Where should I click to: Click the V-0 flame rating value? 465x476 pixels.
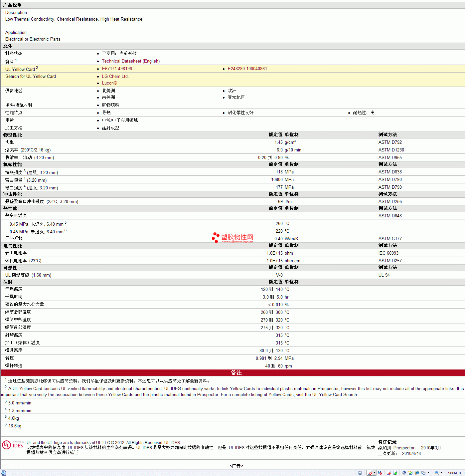[x=279, y=275]
